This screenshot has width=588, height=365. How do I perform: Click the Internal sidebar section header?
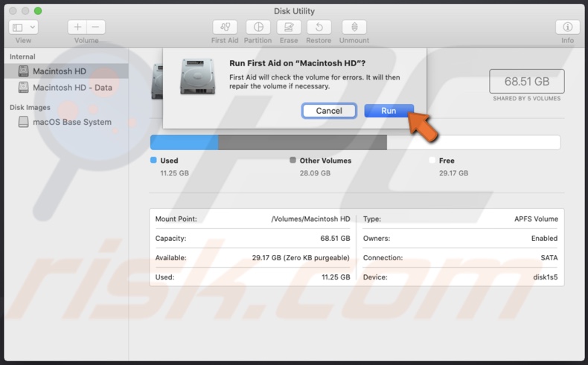pyautogui.click(x=22, y=56)
